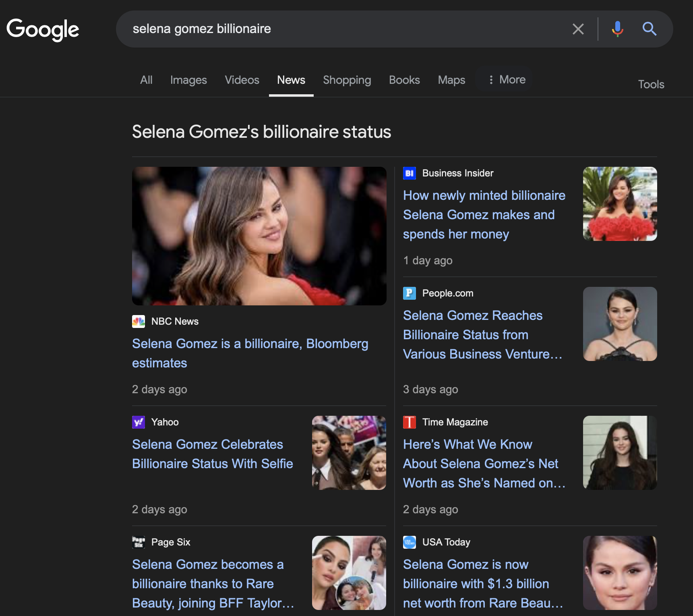Image resolution: width=693 pixels, height=616 pixels.
Task: Switch to the Maps tab
Action: (451, 80)
